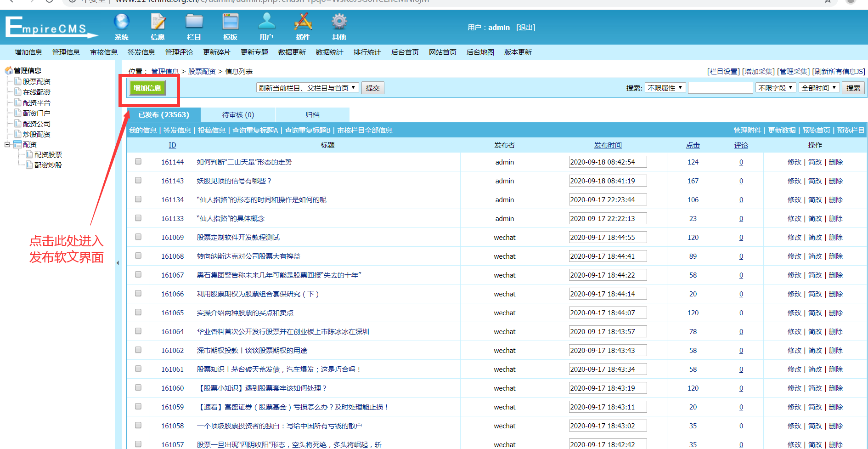Click breadcrumb link 股票配资
Screen dimensions: 868x449
202,72
